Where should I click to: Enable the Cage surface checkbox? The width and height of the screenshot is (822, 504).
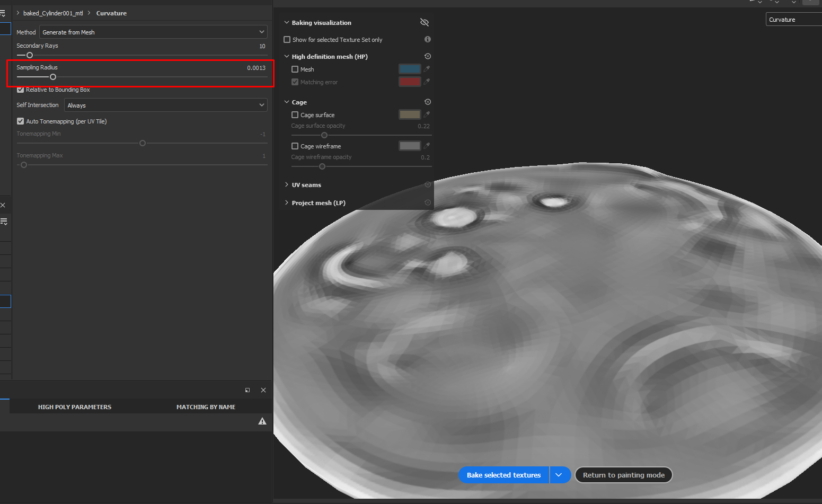pyautogui.click(x=295, y=114)
